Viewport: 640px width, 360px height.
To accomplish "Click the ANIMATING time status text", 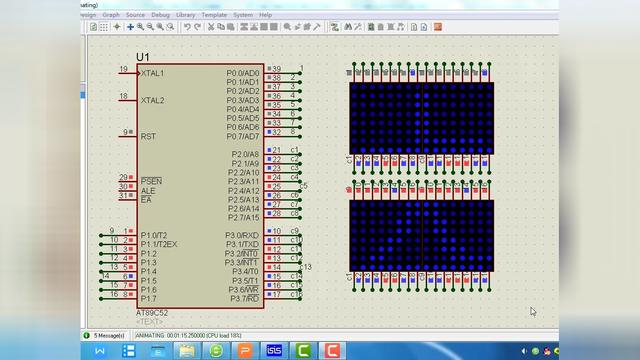I will pos(188,336).
